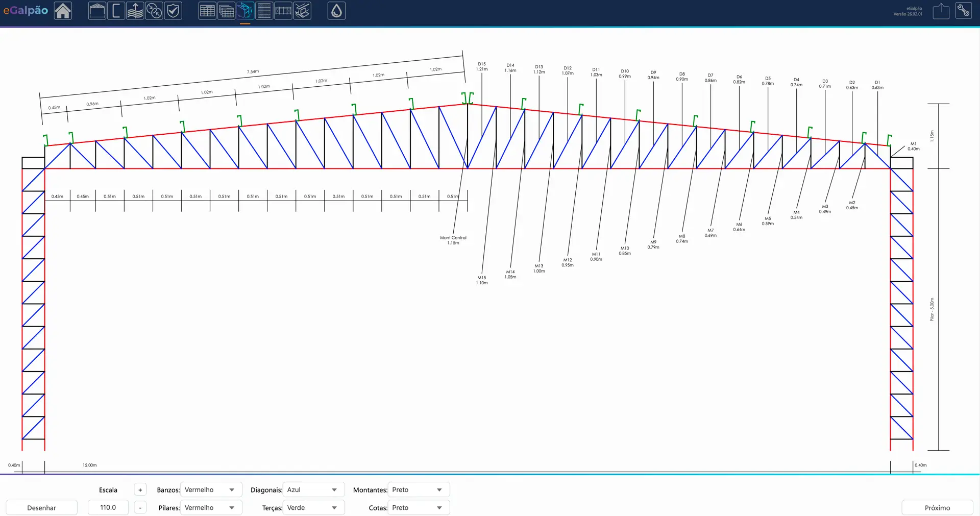Click the shield checkmark verification icon
The width and height of the screenshot is (980, 516).
click(x=173, y=11)
